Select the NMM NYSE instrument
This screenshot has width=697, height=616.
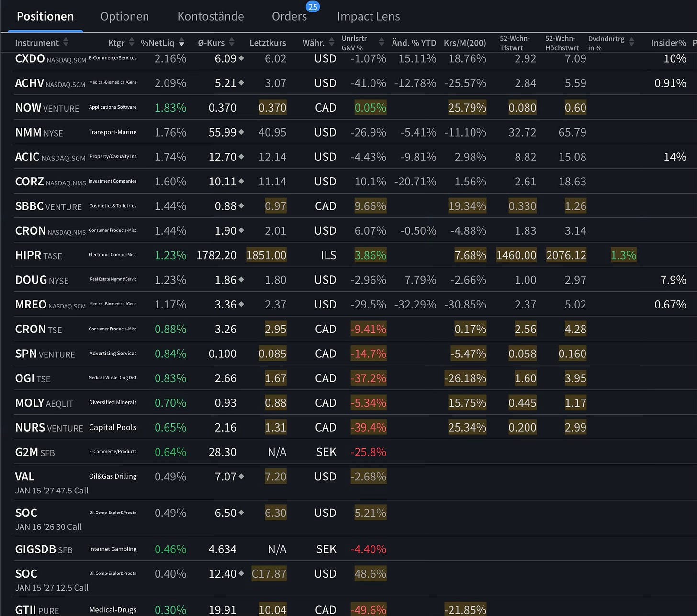[x=39, y=132]
